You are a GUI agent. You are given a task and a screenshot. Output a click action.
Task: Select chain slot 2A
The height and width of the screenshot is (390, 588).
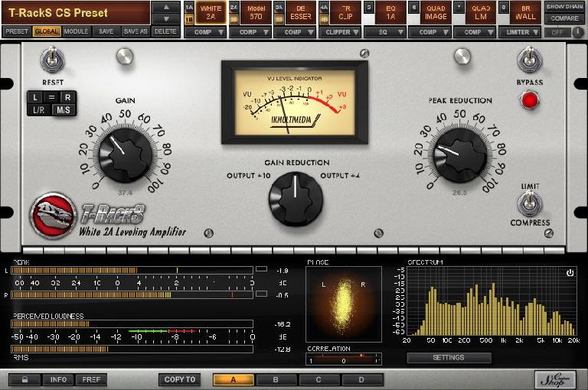point(234,7)
